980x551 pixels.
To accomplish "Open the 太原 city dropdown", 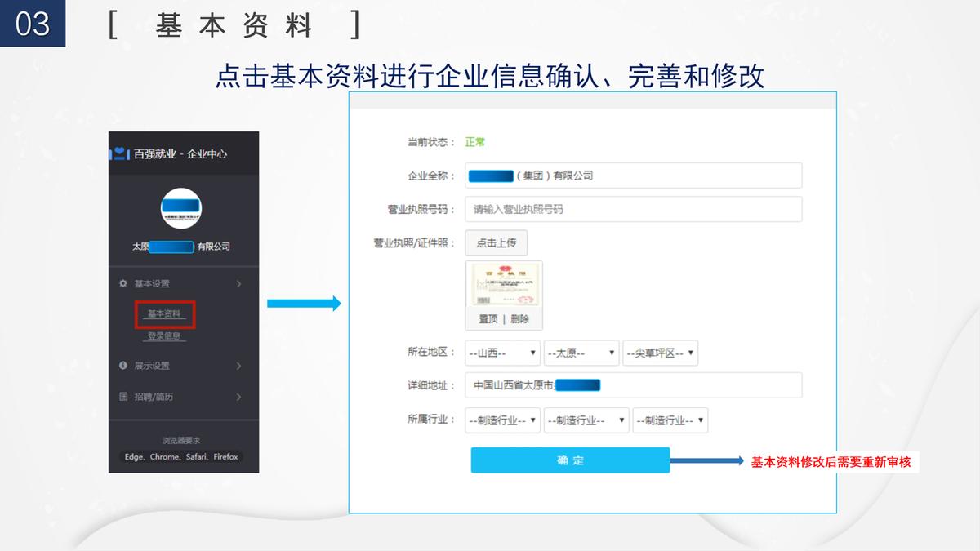I will coord(581,353).
